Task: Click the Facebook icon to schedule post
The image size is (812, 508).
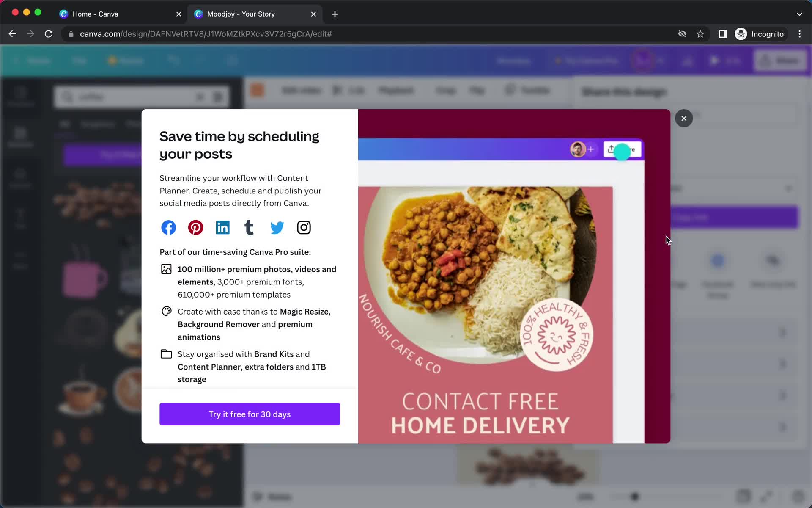Action: coord(168,227)
